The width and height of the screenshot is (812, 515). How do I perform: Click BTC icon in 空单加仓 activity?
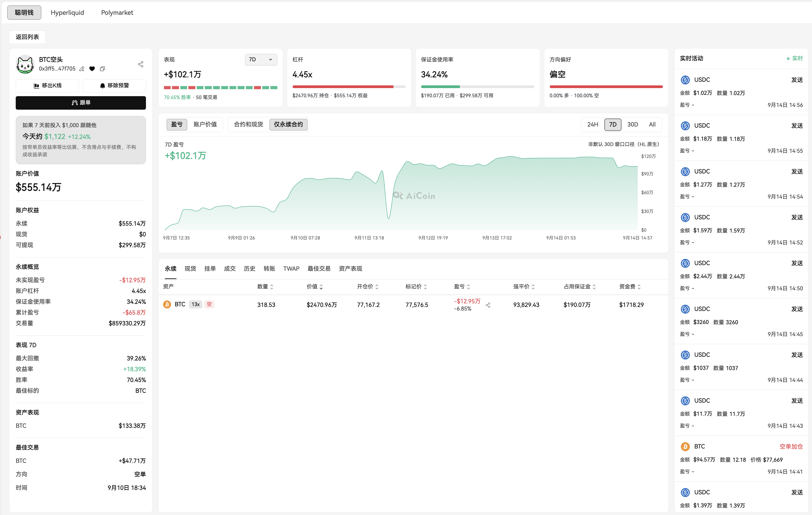(685, 447)
